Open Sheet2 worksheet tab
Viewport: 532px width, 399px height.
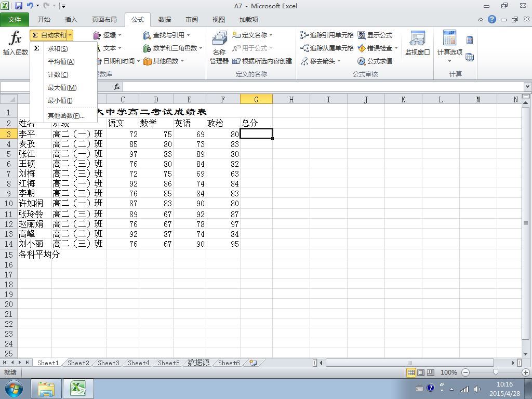pos(78,363)
